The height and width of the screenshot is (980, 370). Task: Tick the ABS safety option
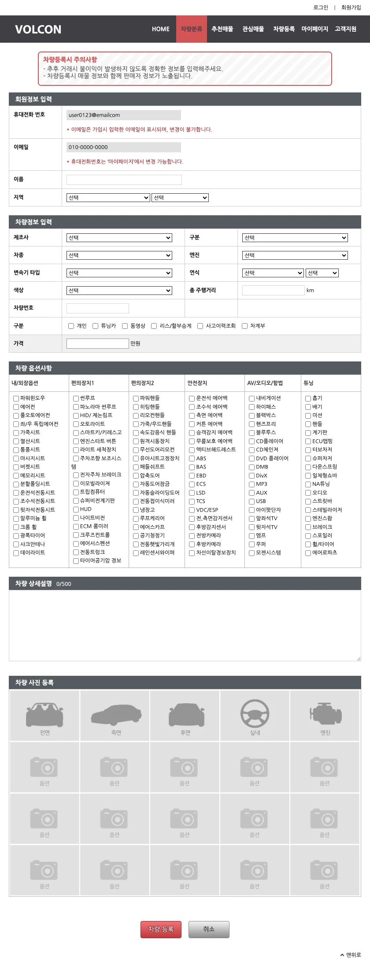(x=192, y=459)
